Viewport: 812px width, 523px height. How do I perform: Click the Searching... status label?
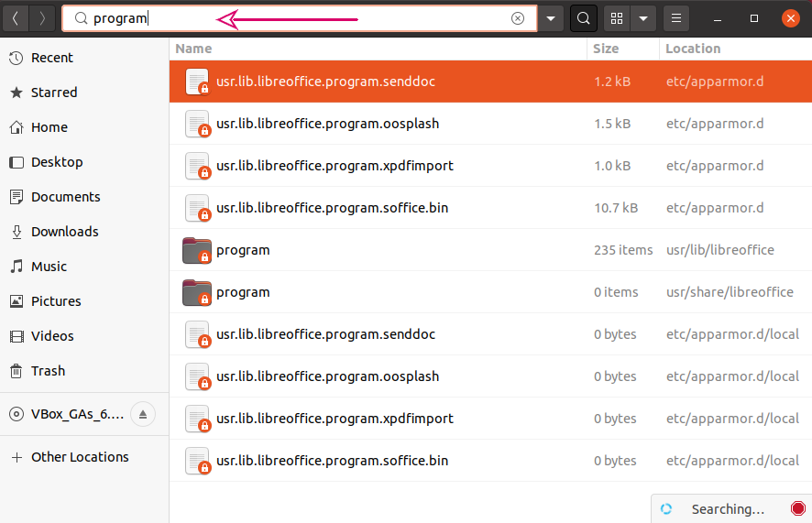(728, 509)
